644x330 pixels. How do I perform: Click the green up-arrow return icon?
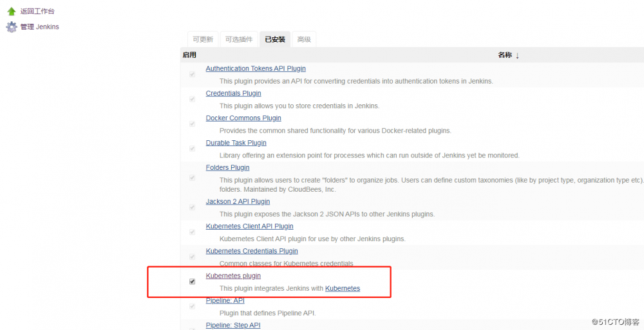point(12,12)
